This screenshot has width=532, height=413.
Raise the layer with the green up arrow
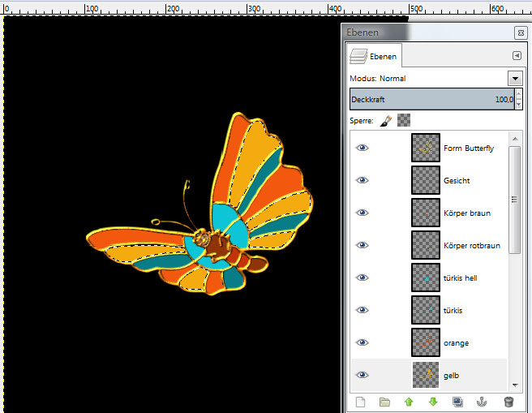(x=409, y=402)
